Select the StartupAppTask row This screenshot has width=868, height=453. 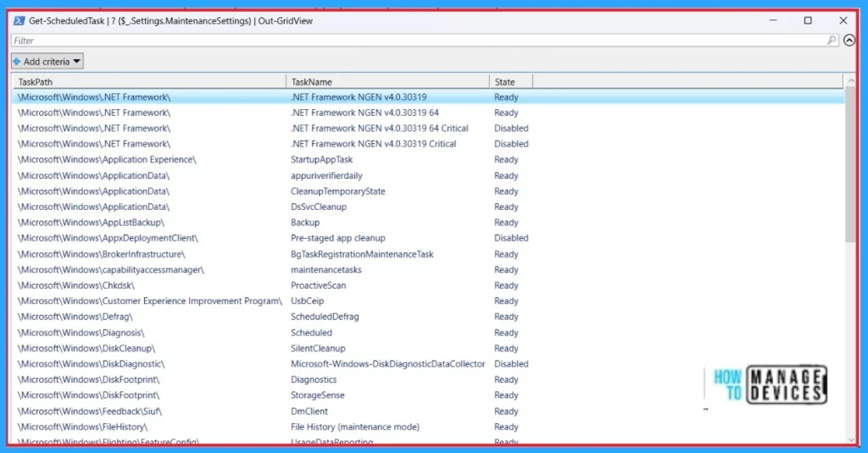pyautogui.click(x=428, y=159)
